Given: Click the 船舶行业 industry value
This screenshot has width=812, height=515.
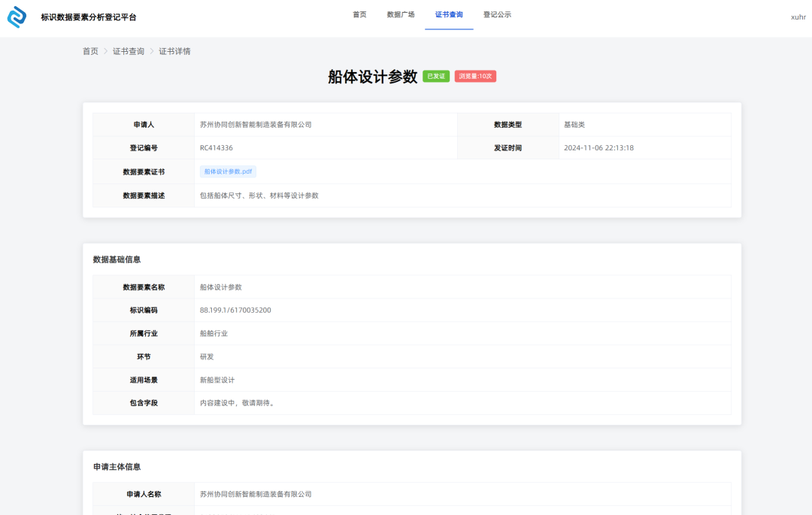Looking at the screenshot, I should (214, 333).
